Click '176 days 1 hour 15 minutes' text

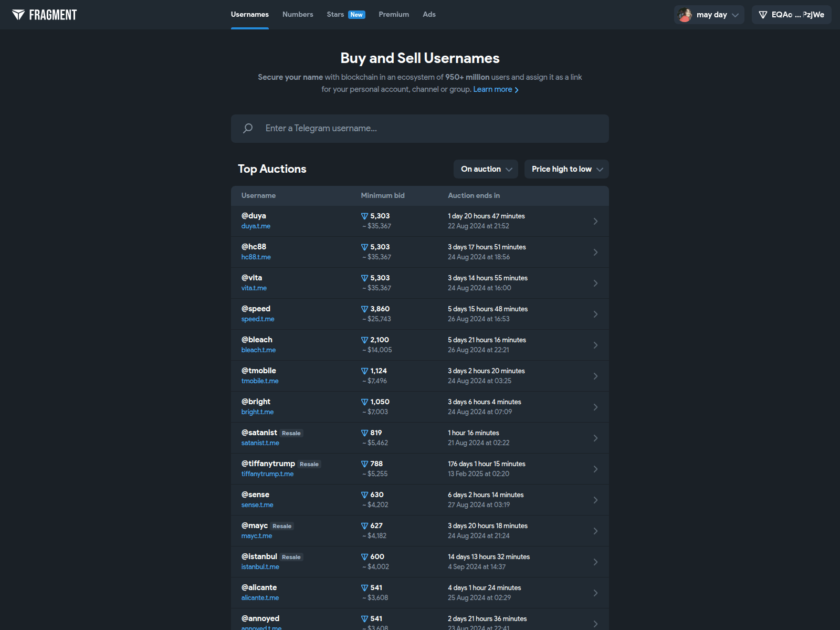pos(487,464)
